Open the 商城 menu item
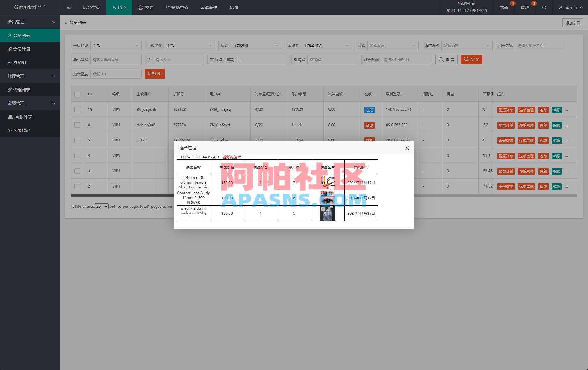 [233, 8]
